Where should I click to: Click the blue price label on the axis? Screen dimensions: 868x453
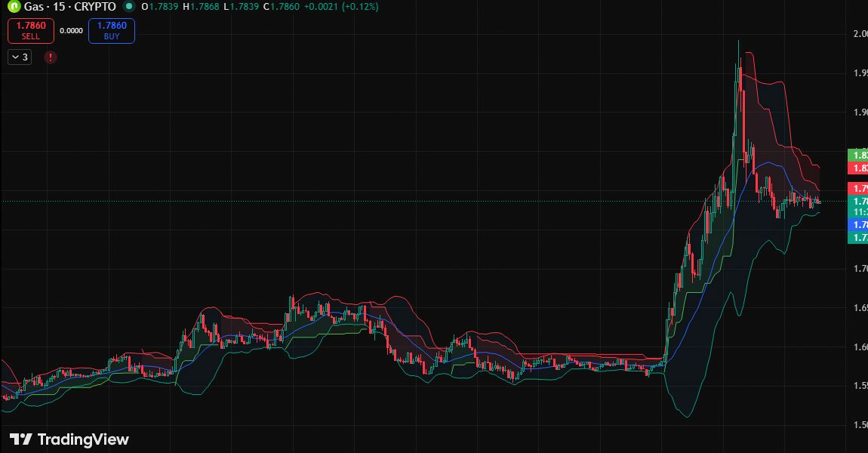pyautogui.click(x=858, y=225)
